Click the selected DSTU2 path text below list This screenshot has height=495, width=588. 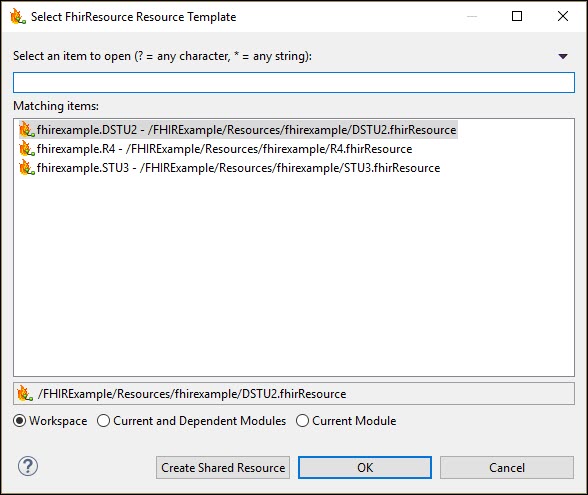[192, 394]
